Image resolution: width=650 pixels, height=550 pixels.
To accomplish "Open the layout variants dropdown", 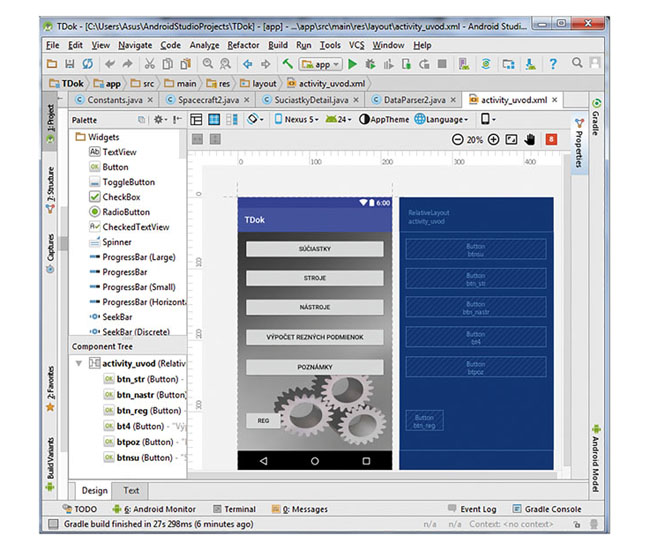I will point(488,119).
